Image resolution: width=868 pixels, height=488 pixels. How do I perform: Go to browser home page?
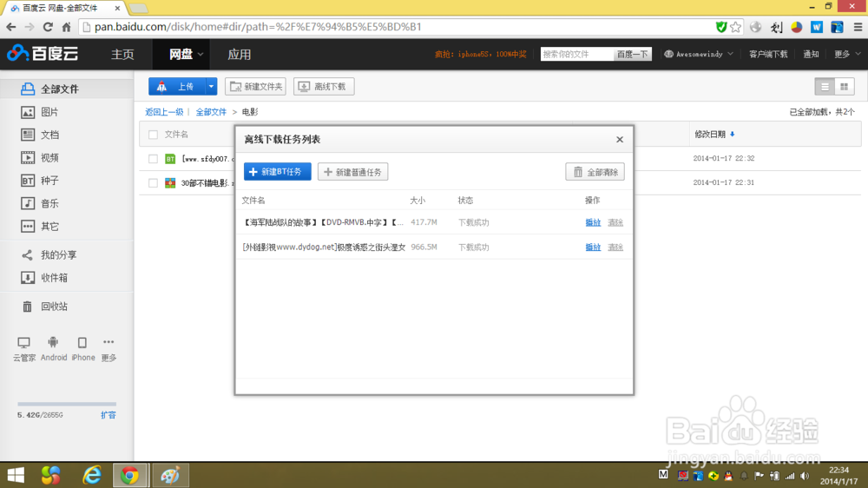click(x=67, y=27)
